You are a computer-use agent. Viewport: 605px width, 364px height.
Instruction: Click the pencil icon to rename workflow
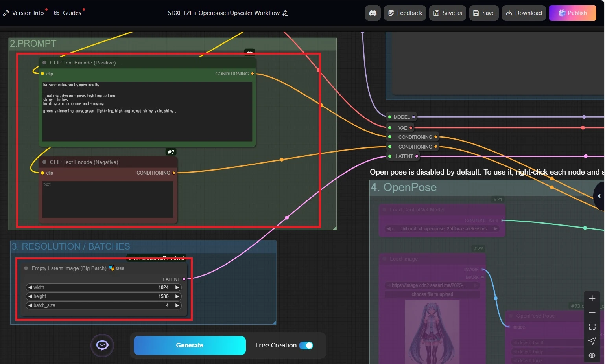[x=285, y=13]
